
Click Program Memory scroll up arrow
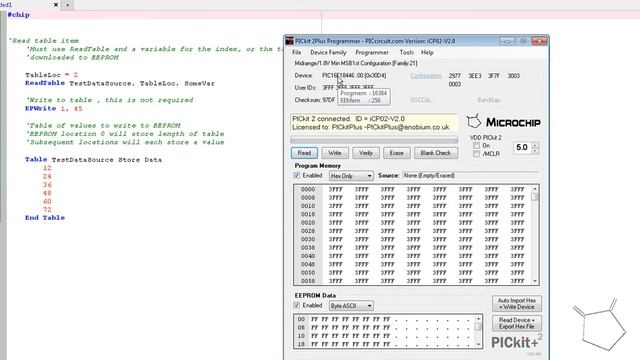pos(535,189)
